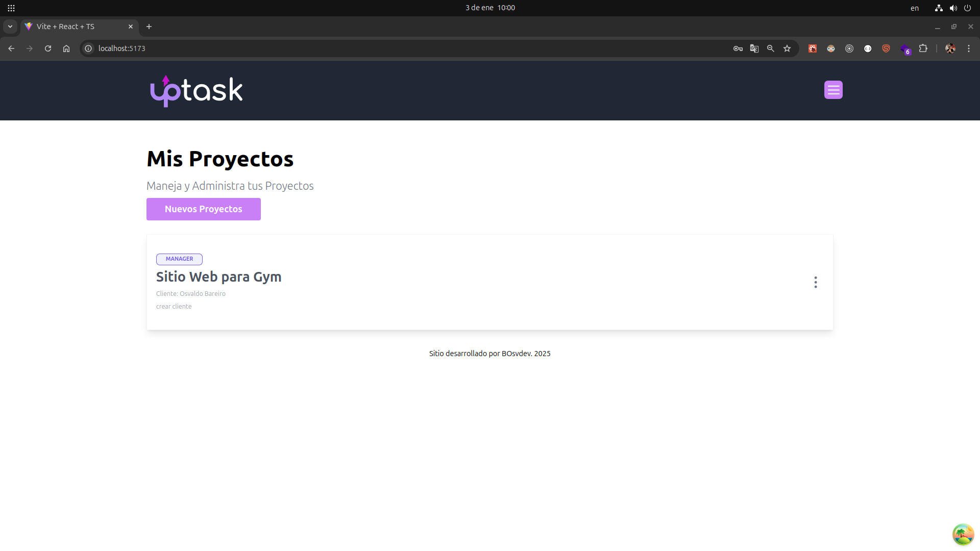
Task: Bookmark the page with the star icon
Action: click(x=787, y=48)
